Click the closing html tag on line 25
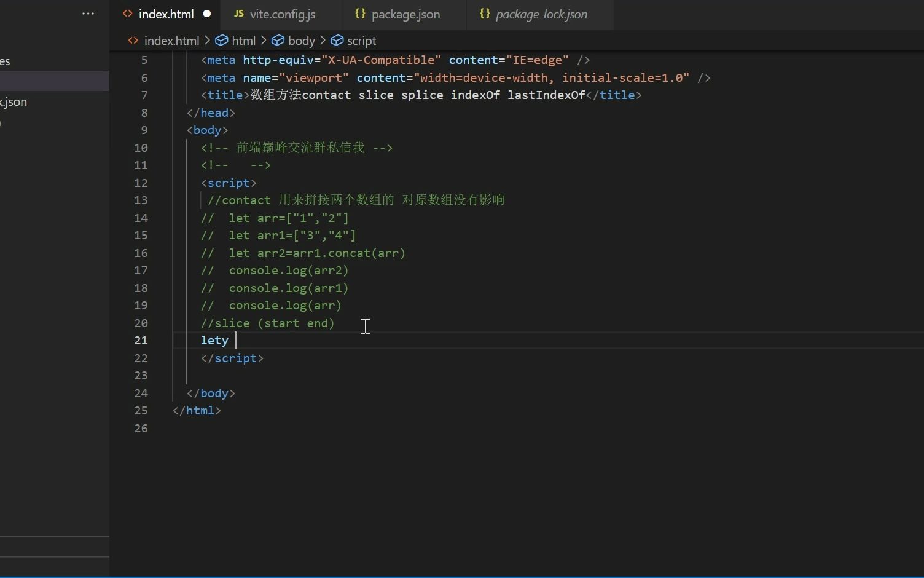The image size is (924, 578). pos(197,411)
